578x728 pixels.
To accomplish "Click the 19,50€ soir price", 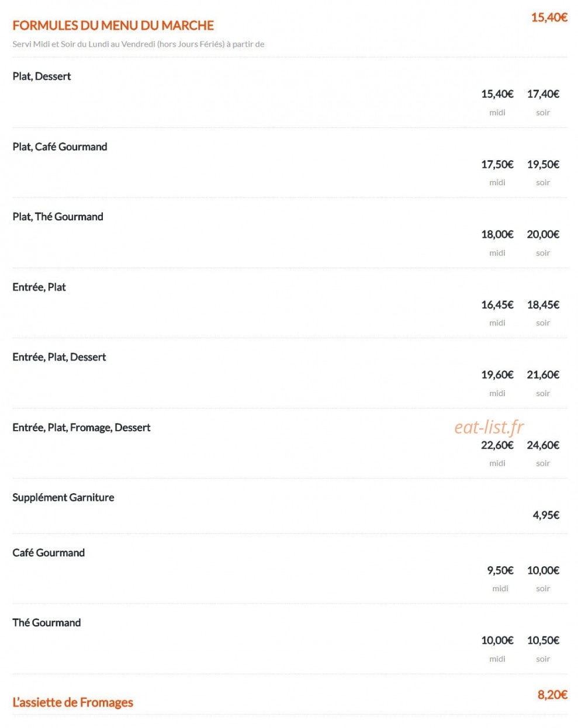I will pyautogui.click(x=543, y=164).
